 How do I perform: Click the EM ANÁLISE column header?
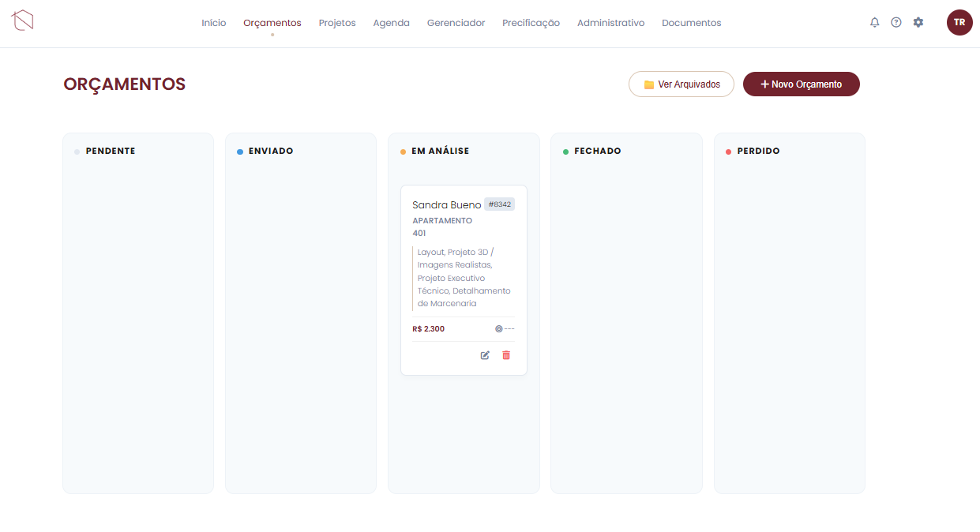[x=441, y=151]
